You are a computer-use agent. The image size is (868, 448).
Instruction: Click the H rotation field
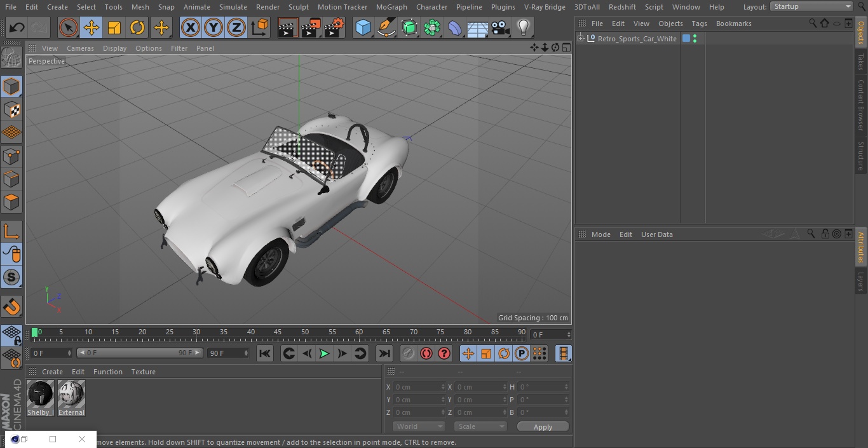coord(543,387)
